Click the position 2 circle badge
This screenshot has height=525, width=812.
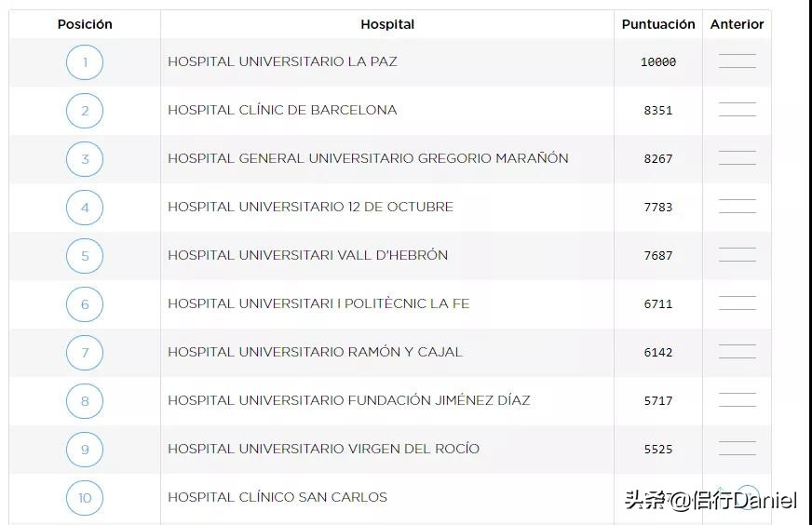[x=85, y=111]
